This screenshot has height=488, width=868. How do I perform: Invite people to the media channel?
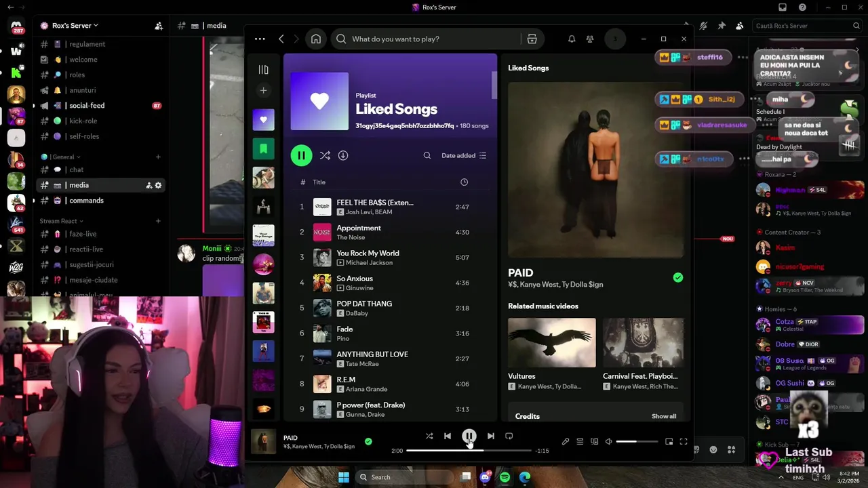(149, 185)
